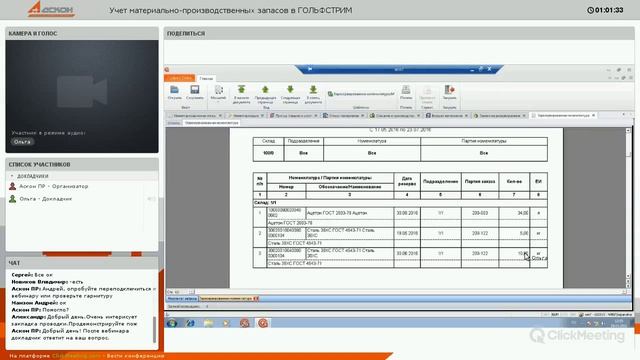Click the ClickMeeting link in footer
Screen dimensions: 640x360
(76, 356)
